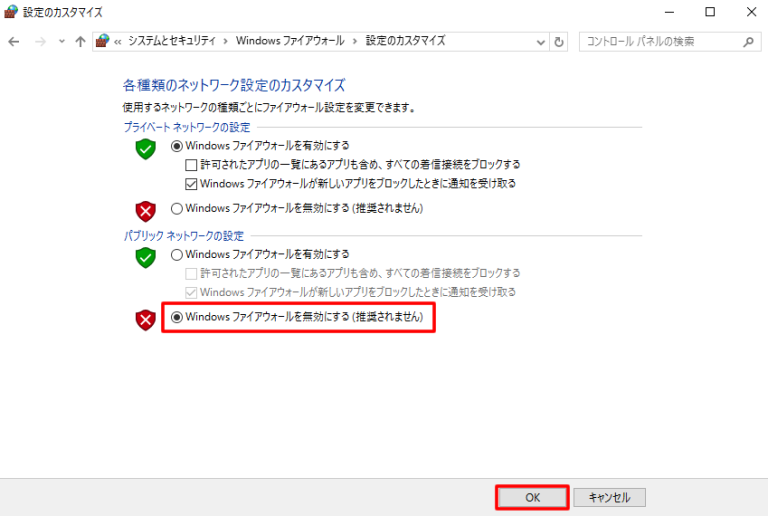Select disable firewall for public network
This screenshot has width=768, height=516.
[176, 317]
